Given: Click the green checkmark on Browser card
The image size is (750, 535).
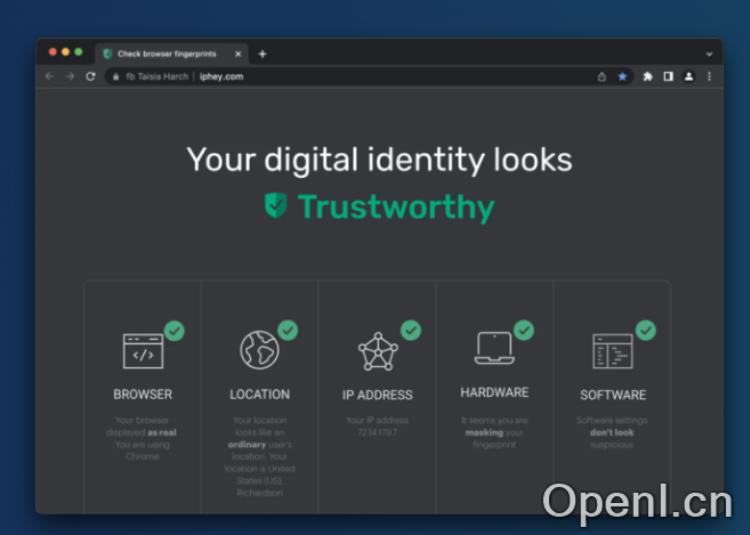Looking at the screenshot, I should click(x=174, y=330).
